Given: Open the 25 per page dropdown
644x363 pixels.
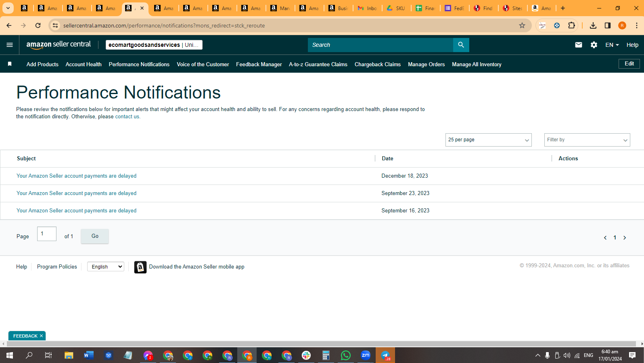Looking at the screenshot, I should coord(488,140).
